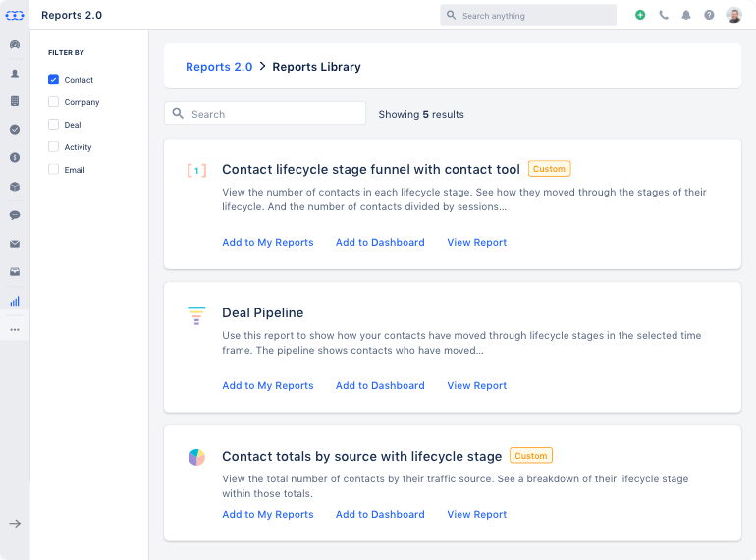This screenshot has height=560, width=756.
Task: Click pie chart icon of Contact totals report
Action: point(196,457)
